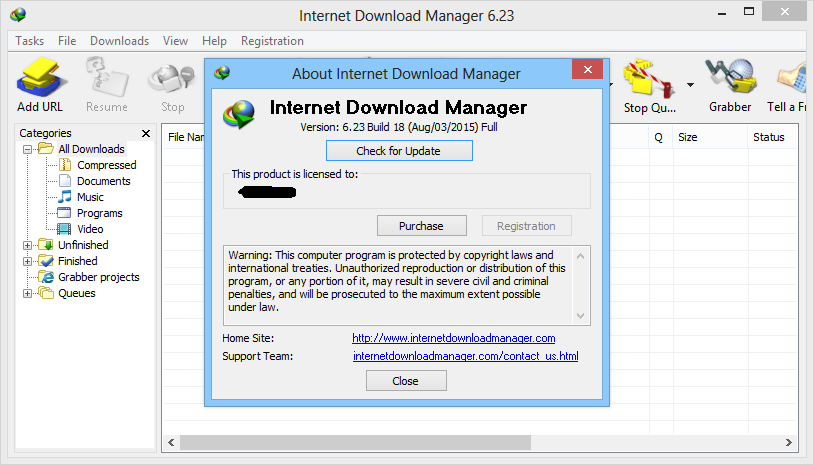The height and width of the screenshot is (465, 814).
Task: Open the Grabber tool icon
Action: point(730,78)
